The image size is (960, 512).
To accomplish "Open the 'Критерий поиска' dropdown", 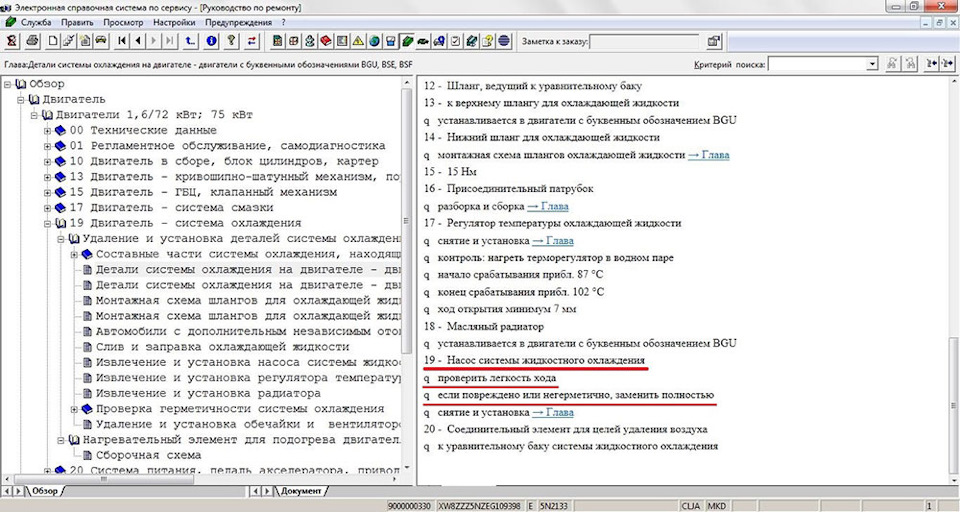I will tap(872, 64).
